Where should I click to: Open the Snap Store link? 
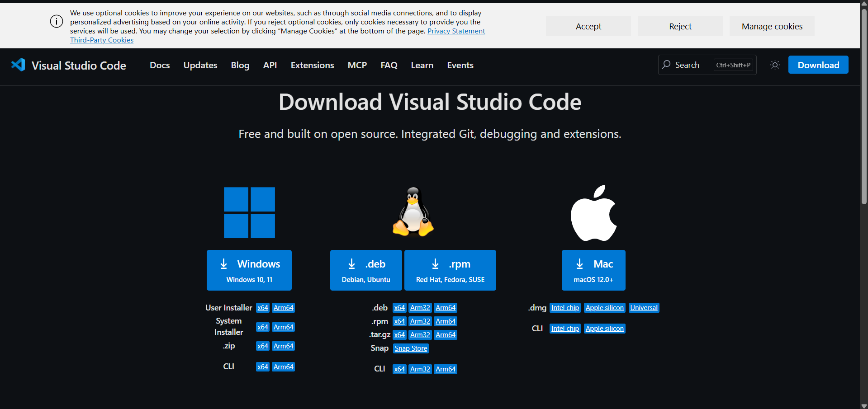(411, 348)
